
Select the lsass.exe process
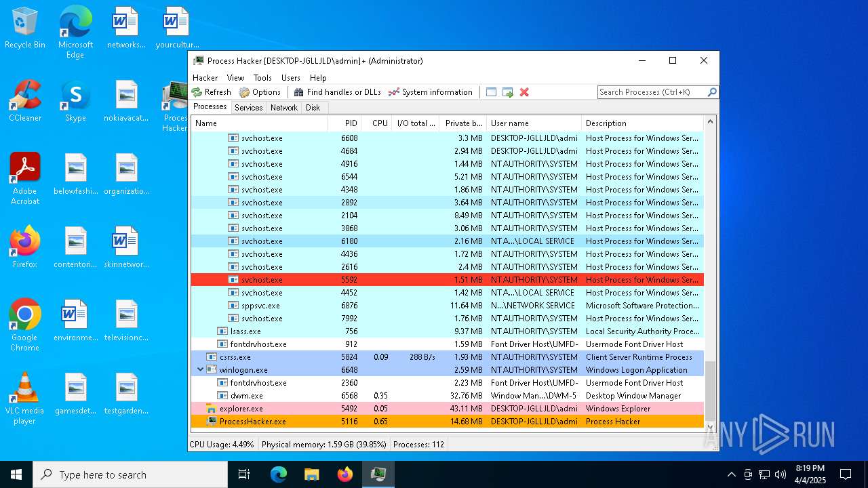coord(448,331)
